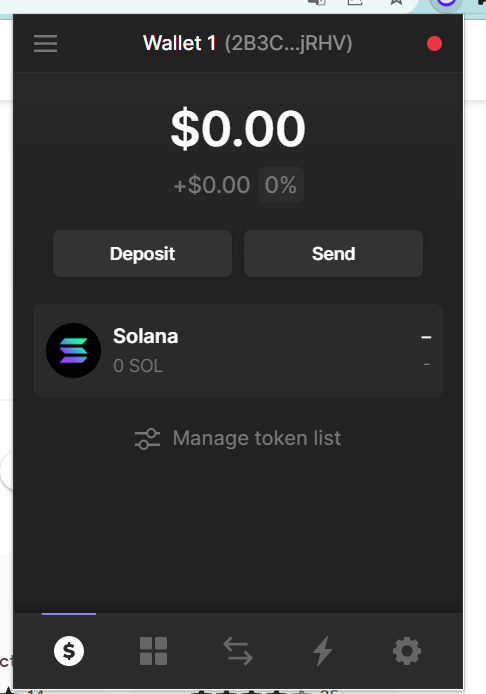Open the hamburger menu in wallet header
The height and width of the screenshot is (694, 486).
tap(46, 43)
